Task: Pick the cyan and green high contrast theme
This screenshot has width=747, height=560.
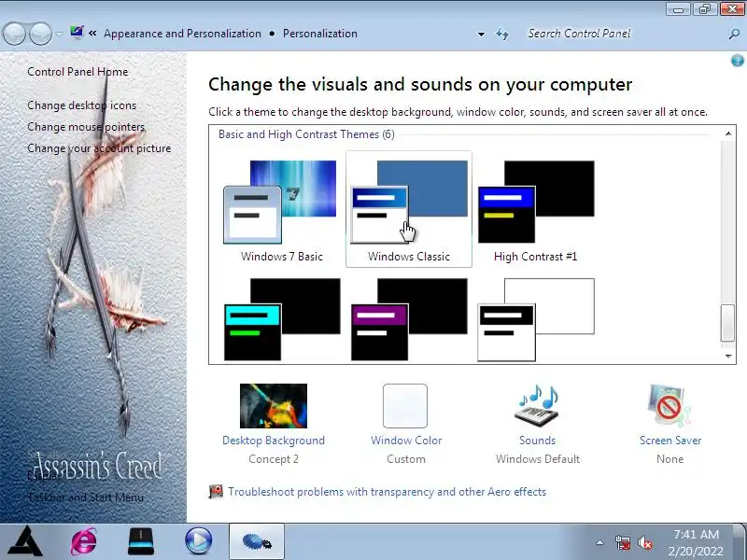Action: [282, 319]
